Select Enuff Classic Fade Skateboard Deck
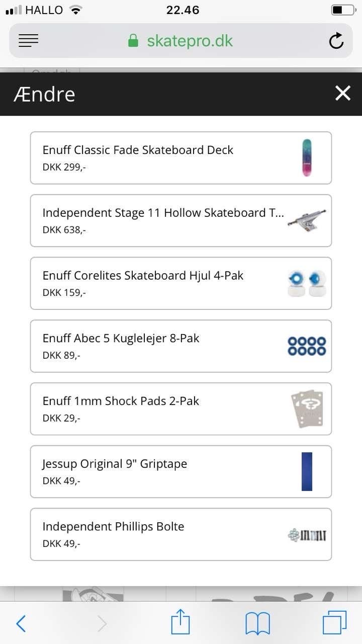The height and width of the screenshot is (644, 362). click(x=181, y=158)
